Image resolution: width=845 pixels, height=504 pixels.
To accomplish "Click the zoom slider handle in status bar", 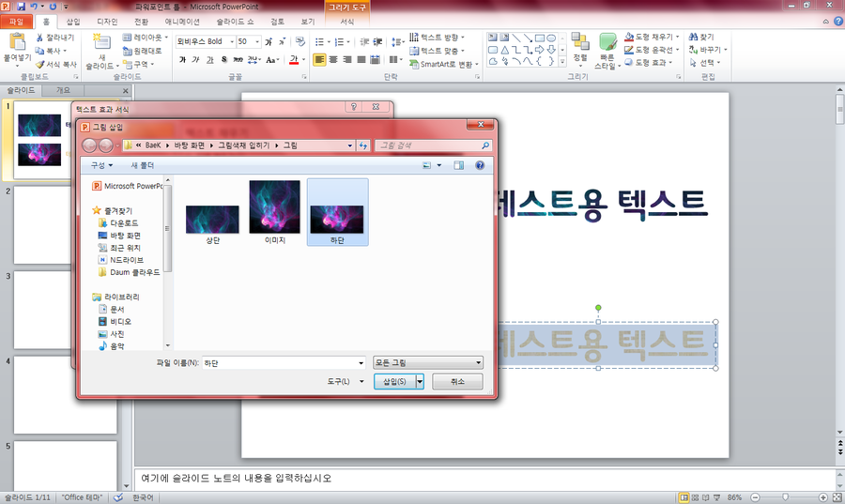I will click(x=785, y=497).
